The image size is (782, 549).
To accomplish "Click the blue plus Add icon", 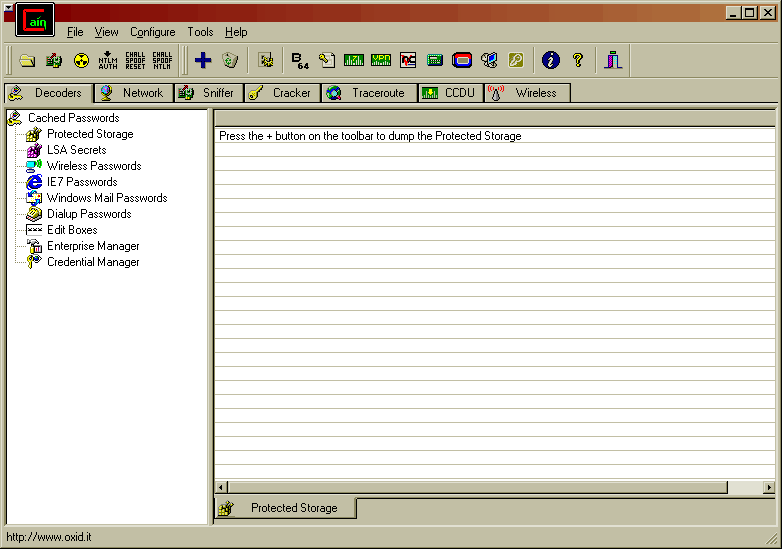I will (203, 61).
